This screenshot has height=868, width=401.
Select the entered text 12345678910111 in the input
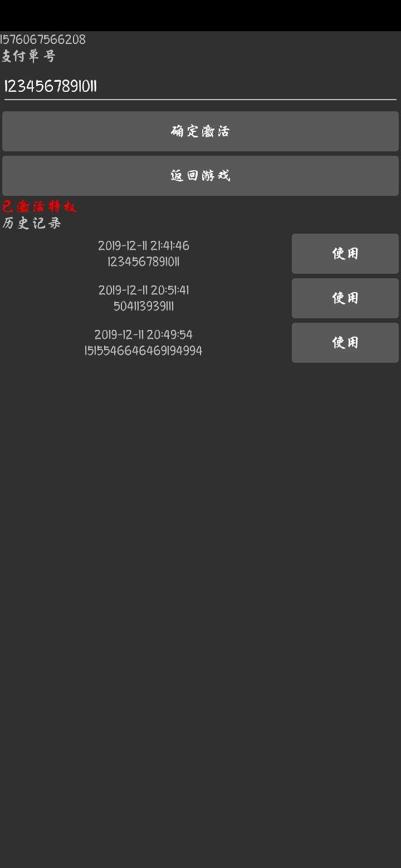[x=51, y=86]
